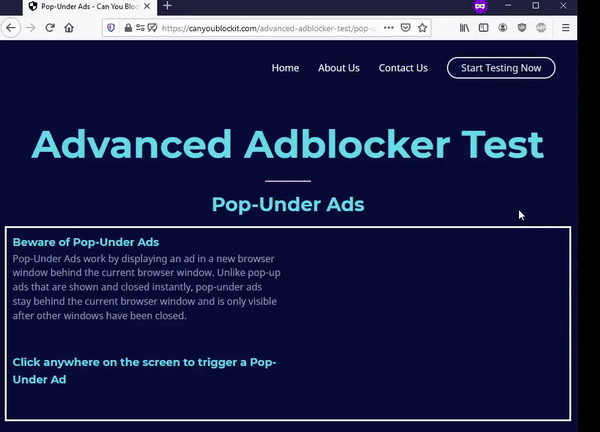
Task: Bookmark this page with the star icon
Action: pos(423,28)
